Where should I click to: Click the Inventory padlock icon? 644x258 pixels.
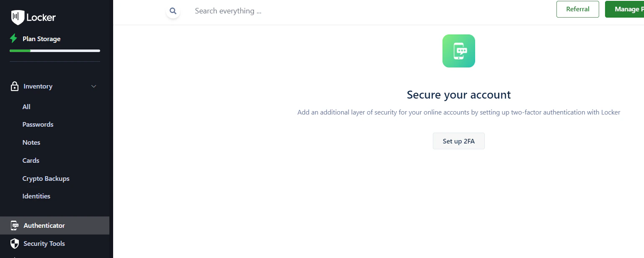coord(14,86)
